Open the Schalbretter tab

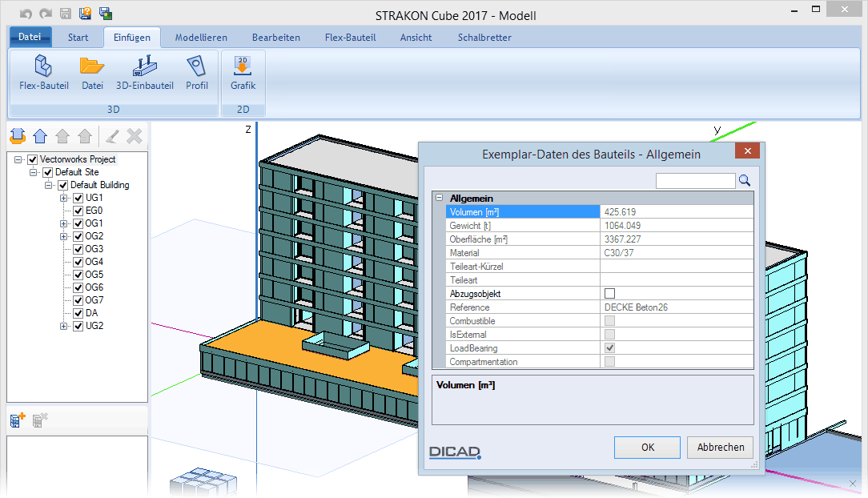pyautogui.click(x=484, y=38)
